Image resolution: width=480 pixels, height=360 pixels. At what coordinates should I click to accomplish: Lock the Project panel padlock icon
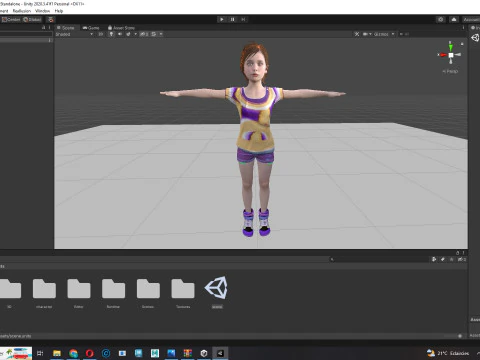457,253
